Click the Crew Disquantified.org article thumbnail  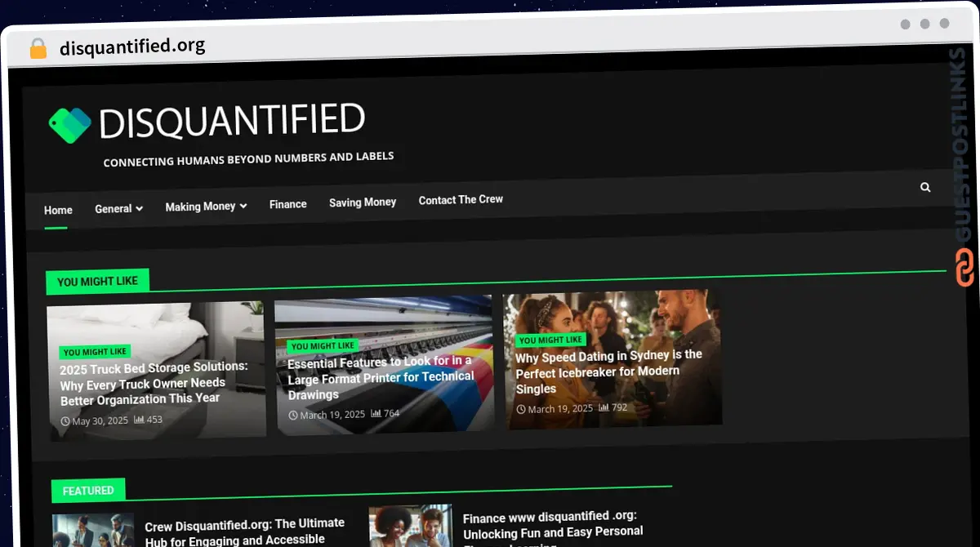click(x=93, y=530)
